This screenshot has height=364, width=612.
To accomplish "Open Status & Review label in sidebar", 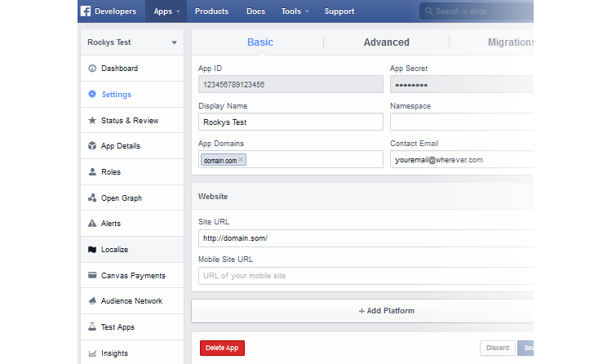I will [130, 121].
